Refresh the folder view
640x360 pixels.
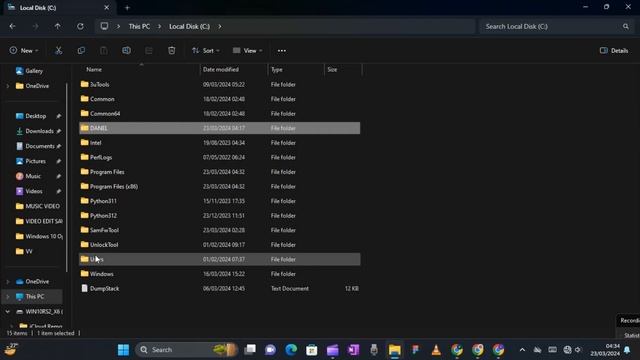point(80,27)
